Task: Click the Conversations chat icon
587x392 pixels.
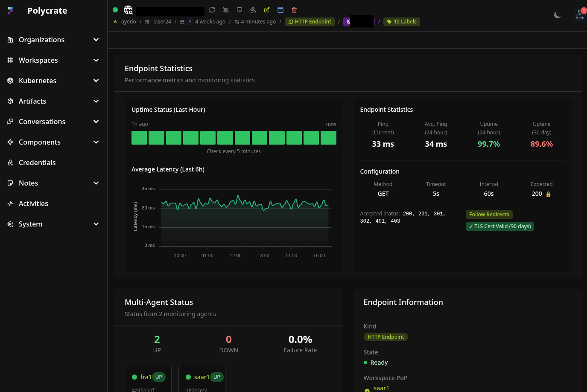Action: coord(10,122)
